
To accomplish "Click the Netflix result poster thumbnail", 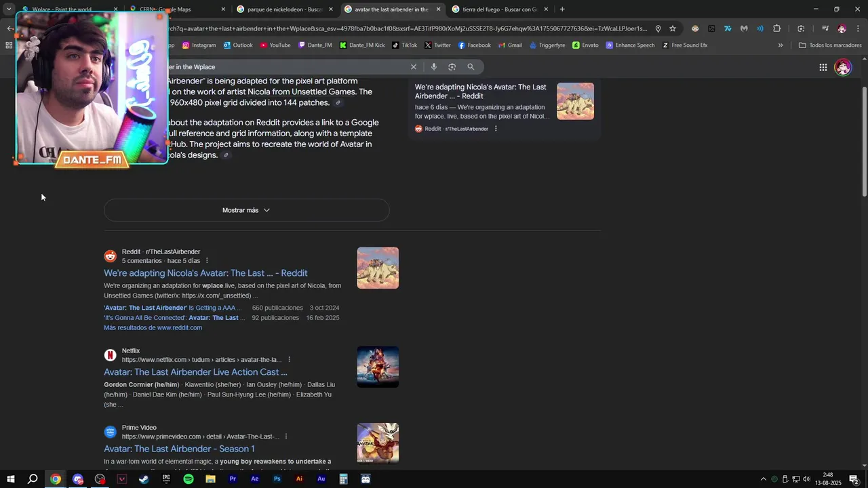I will click(x=378, y=367).
